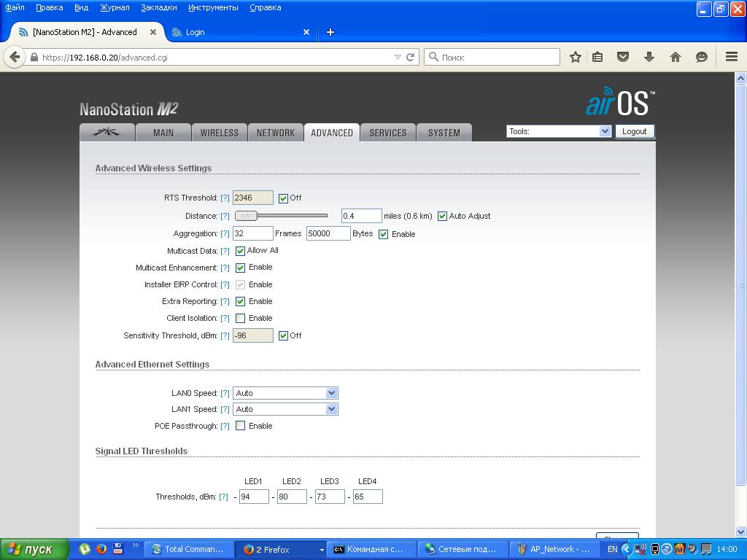Open help for LED Thresholds
The height and width of the screenshot is (560, 747).
(x=223, y=497)
